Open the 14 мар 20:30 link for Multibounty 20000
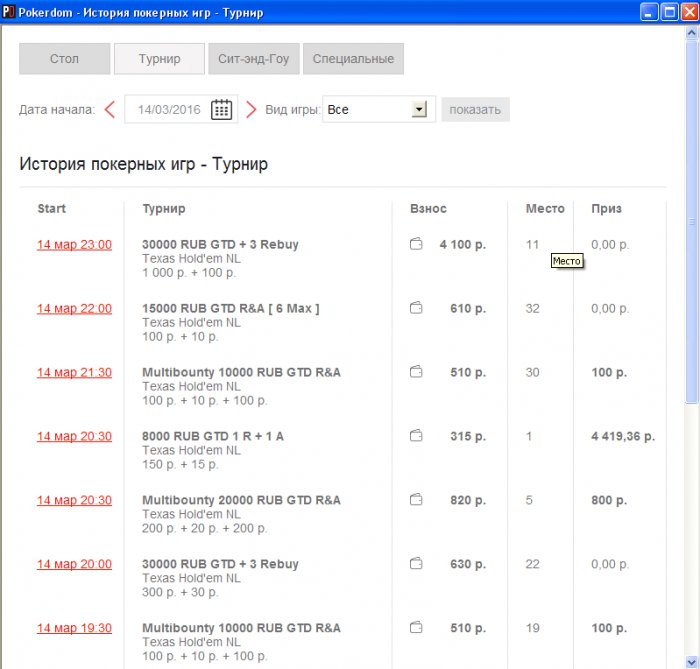The image size is (700, 669). (x=74, y=500)
